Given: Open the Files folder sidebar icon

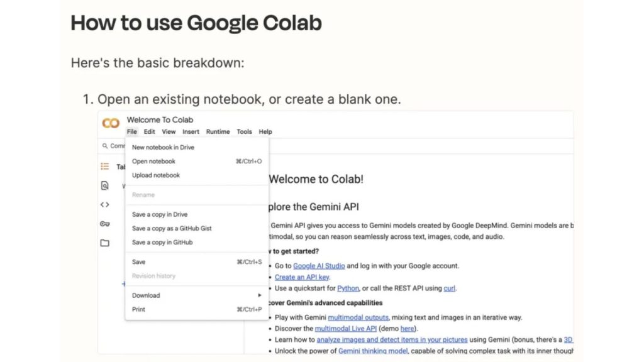Looking at the screenshot, I should pyautogui.click(x=105, y=243).
